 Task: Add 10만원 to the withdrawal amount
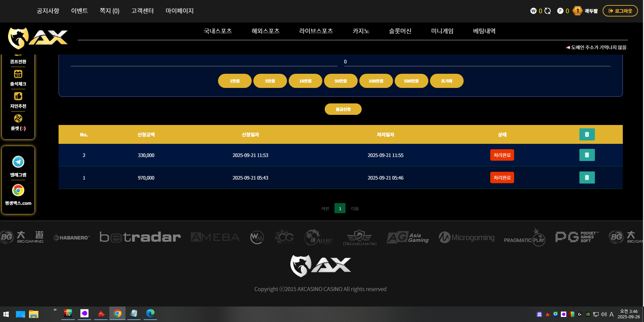tap(305, 81)
